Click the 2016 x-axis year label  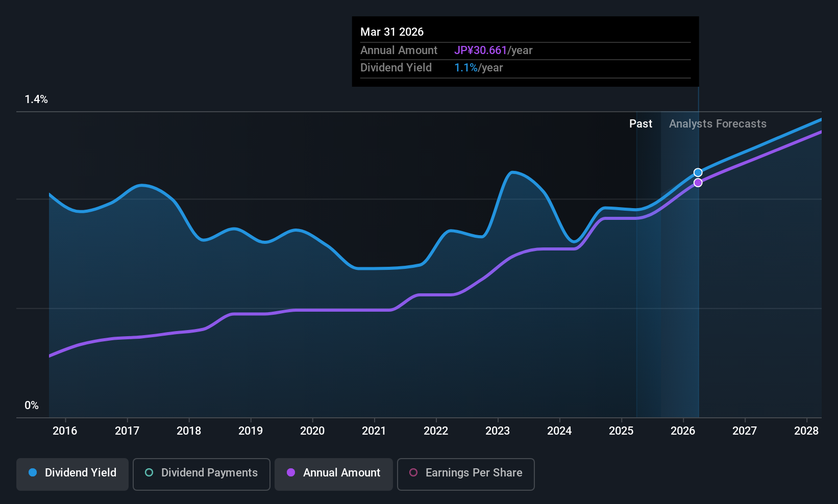[65, 431]
